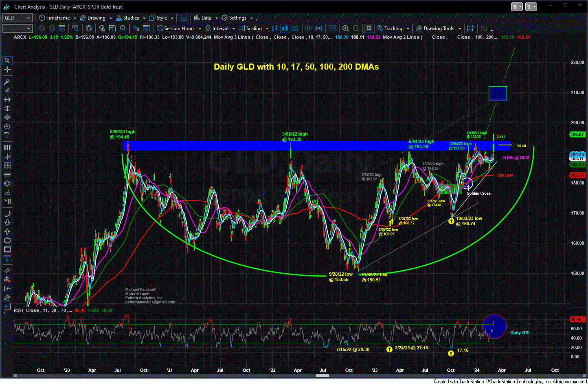Viewport: 588px width, 384px height.
Task: Pick the down arrow drawing tool
Action: (7, 223)
